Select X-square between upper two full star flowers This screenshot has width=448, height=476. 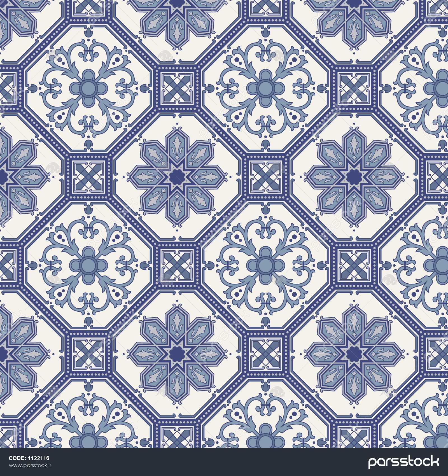coord(264,176)
